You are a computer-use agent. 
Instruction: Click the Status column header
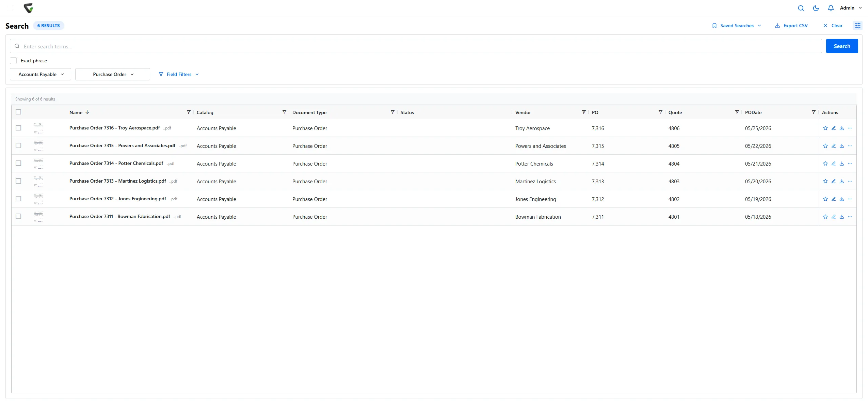(x=407, y=112)
